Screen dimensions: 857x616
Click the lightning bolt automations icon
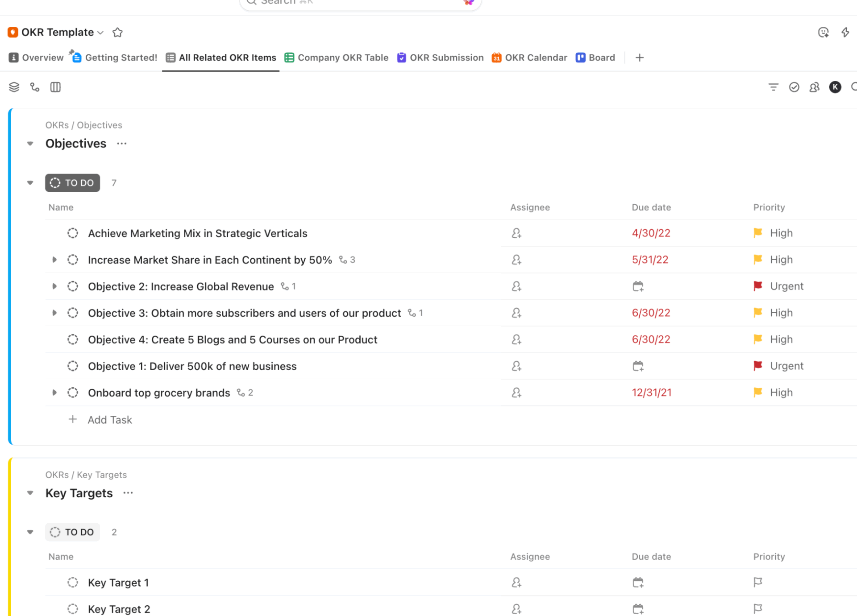tap(845, 32)
